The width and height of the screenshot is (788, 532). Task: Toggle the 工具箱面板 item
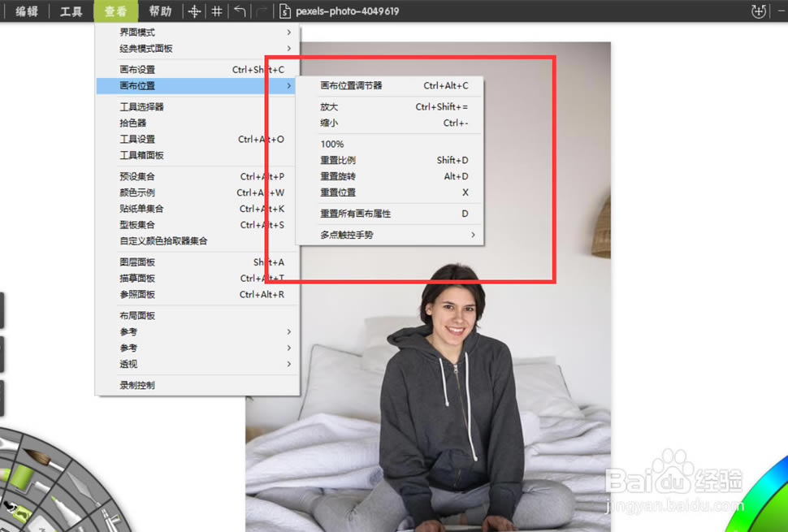197,155
